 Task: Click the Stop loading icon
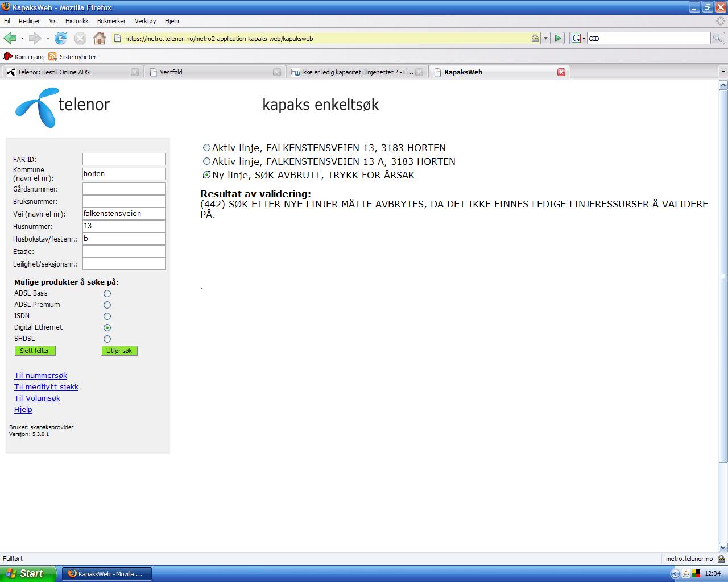[x=80, y=38]
